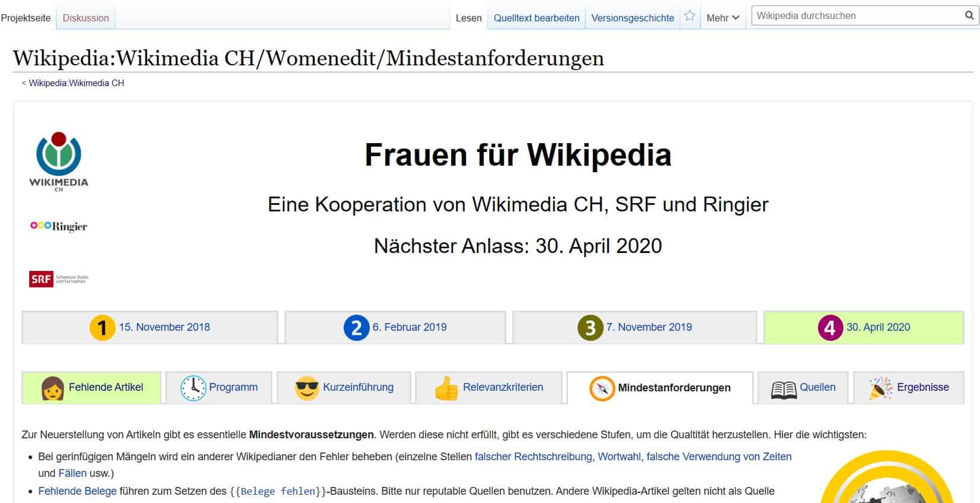
Task: Click the compass icon for Mindestanforderungen
Action: click(x=602, y=389)
